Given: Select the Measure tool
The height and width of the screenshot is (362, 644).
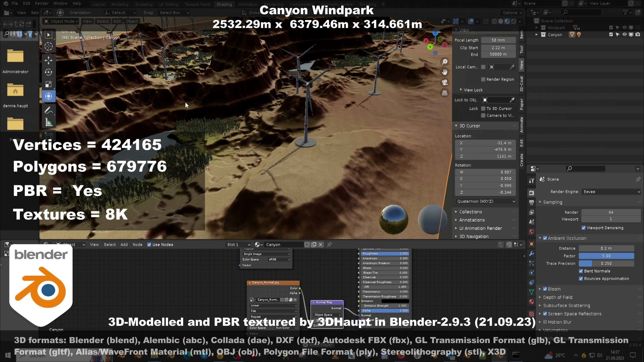Looking at the screenshot, I should (x=48, y=122).
